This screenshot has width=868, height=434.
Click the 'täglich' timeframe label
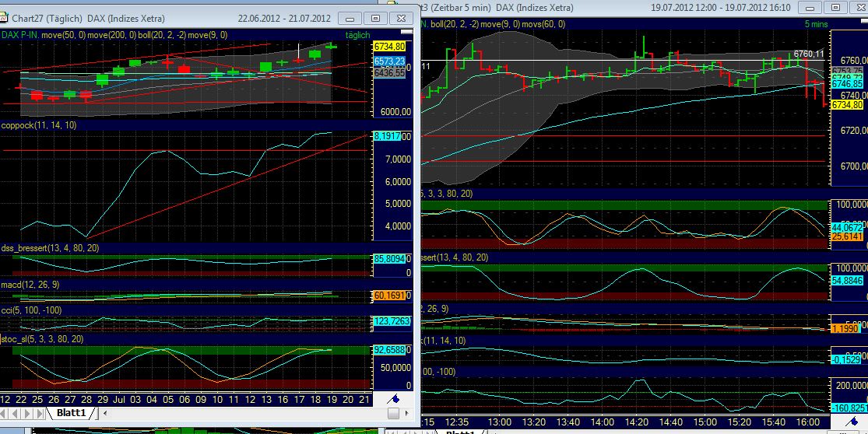(x=357, y=35)
